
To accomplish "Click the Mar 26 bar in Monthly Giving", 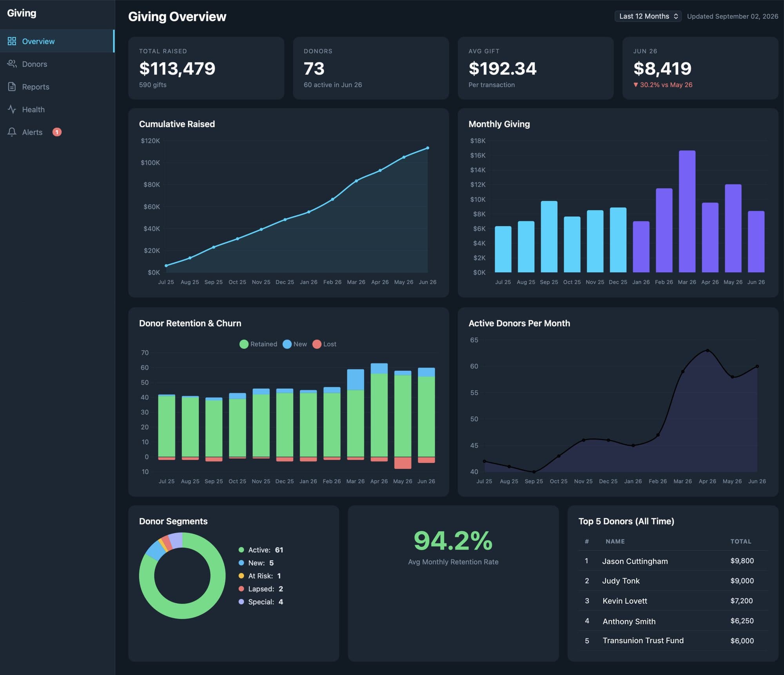I will pos(687,211).
